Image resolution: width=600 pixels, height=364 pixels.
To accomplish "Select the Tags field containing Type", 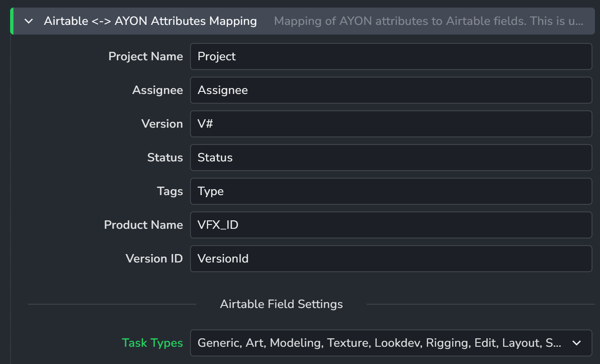I will [x=391, y=191].
